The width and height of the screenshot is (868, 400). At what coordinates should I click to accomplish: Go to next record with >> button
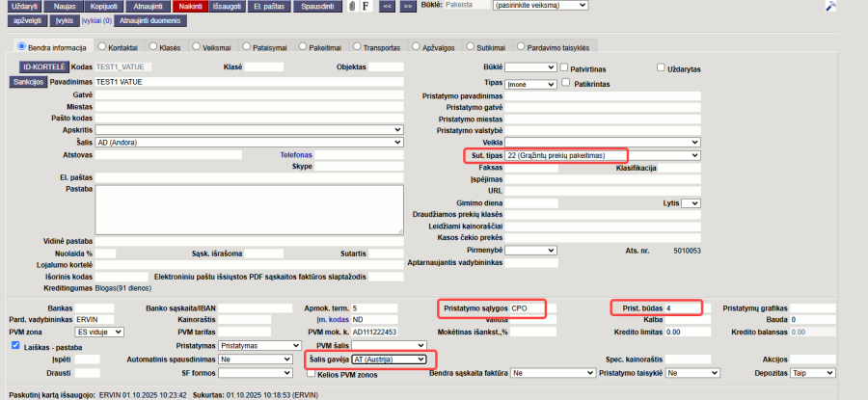pos(408,6)
